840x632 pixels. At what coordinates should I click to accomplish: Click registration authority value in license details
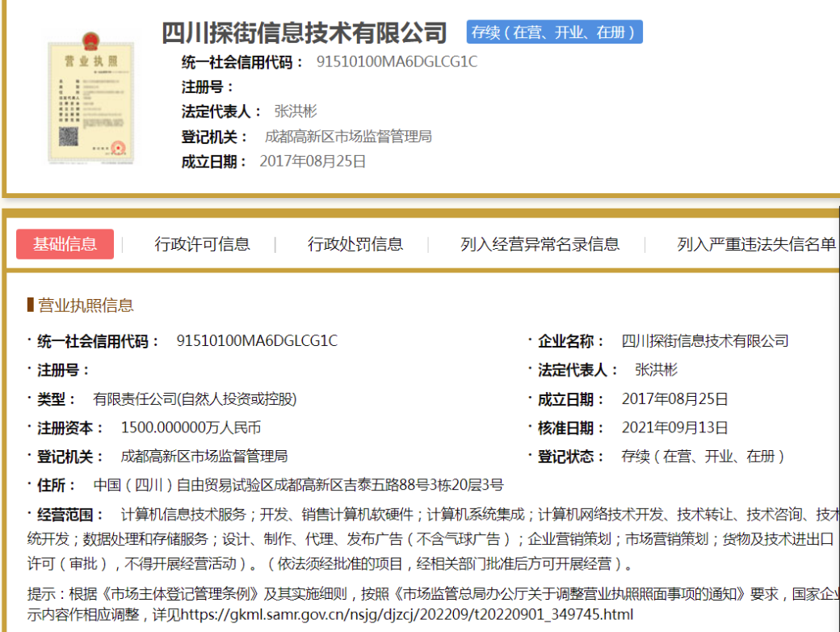pos(204,456)
